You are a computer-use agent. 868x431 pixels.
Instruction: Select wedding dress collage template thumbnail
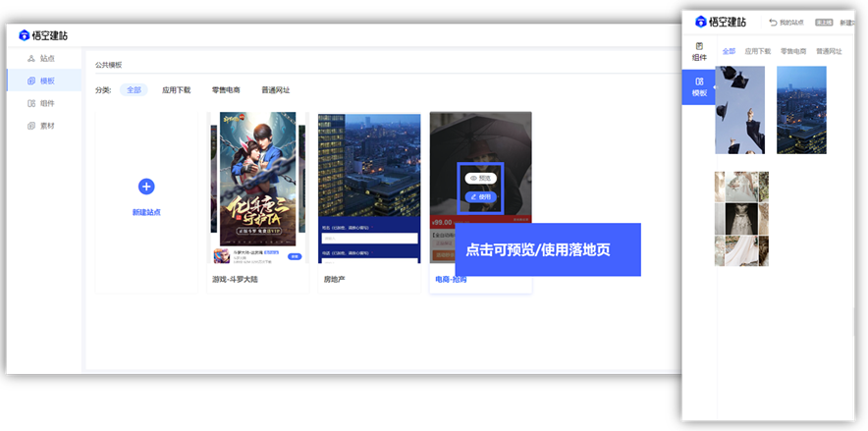click(741, 219)
